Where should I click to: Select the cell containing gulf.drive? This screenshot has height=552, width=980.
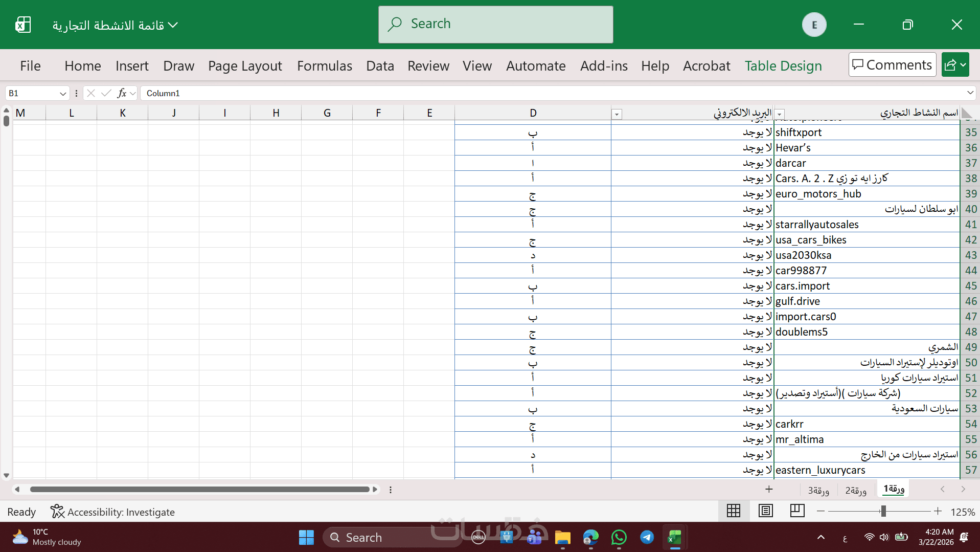(x=867, y=301)
